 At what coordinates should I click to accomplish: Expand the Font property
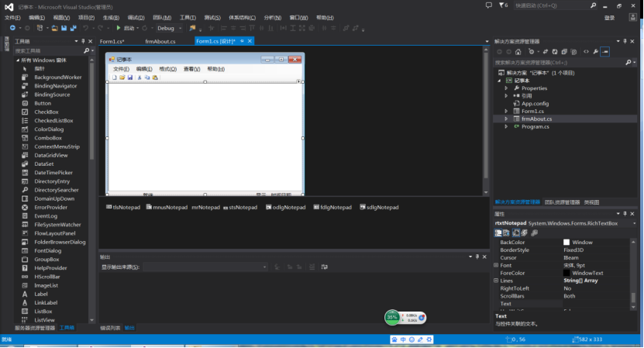point(496,265)
